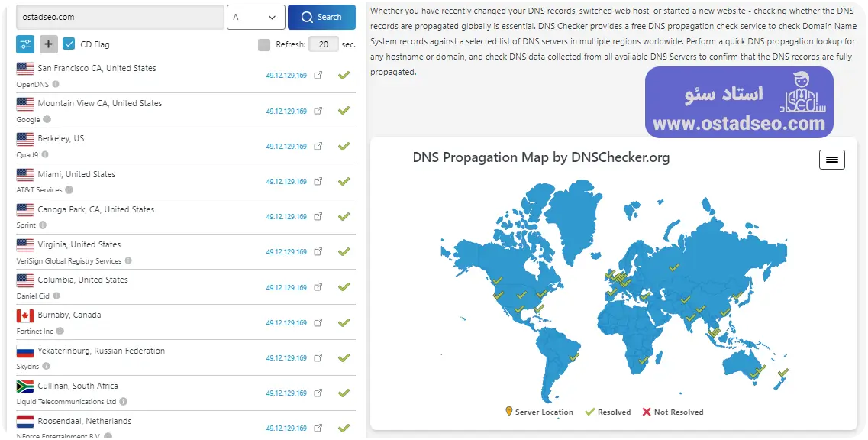Open external link icon for San Francisco row
This screenshot has width=868, height=440.
[x=318, y=76]
